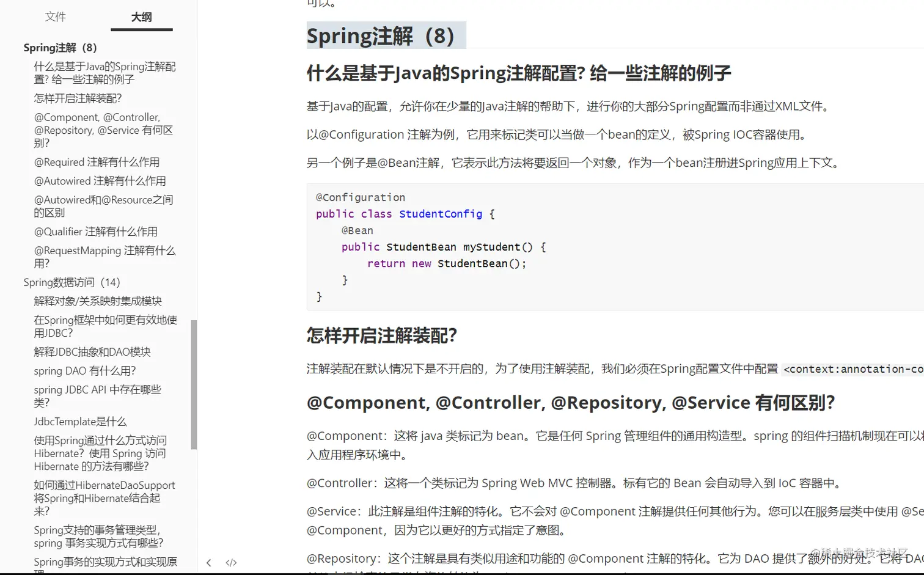This screenshot has width=924, height=575.
Task: Click code line return new StudentBean();
Action: [447, 263]
